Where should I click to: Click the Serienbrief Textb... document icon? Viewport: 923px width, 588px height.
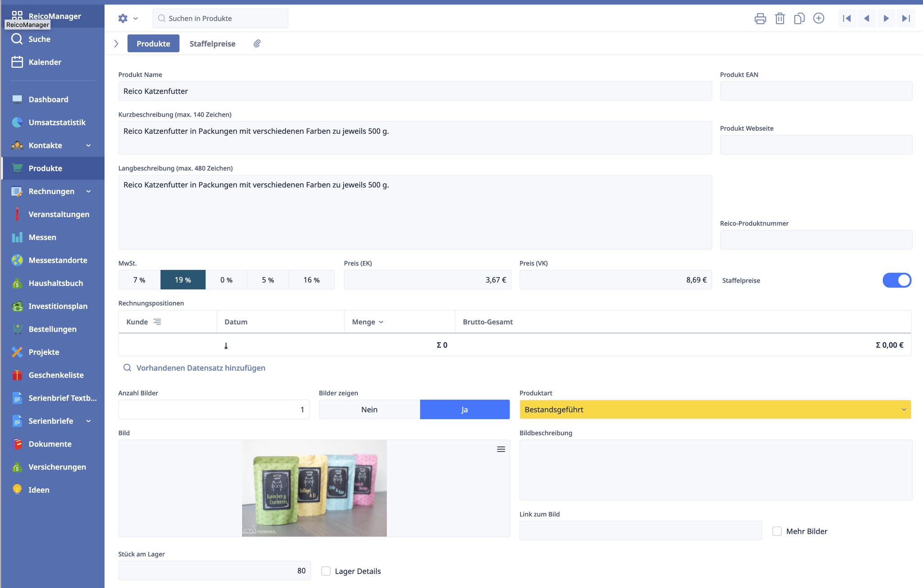[x=17, y=398]
